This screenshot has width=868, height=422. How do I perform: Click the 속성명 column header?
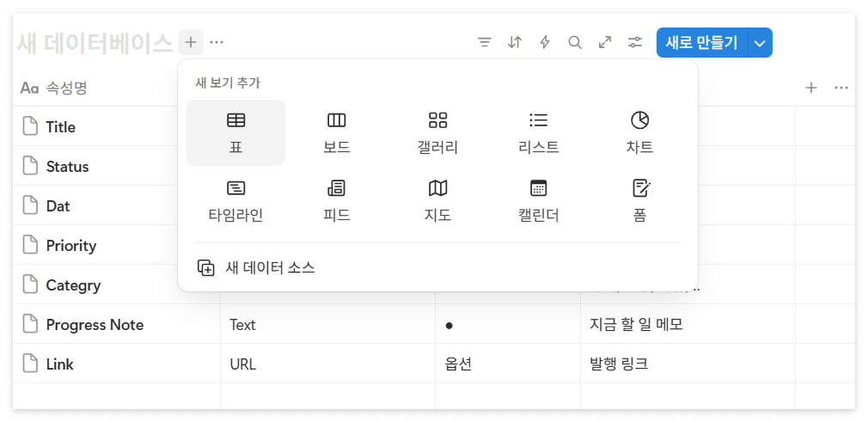click(x=53, y=88)
